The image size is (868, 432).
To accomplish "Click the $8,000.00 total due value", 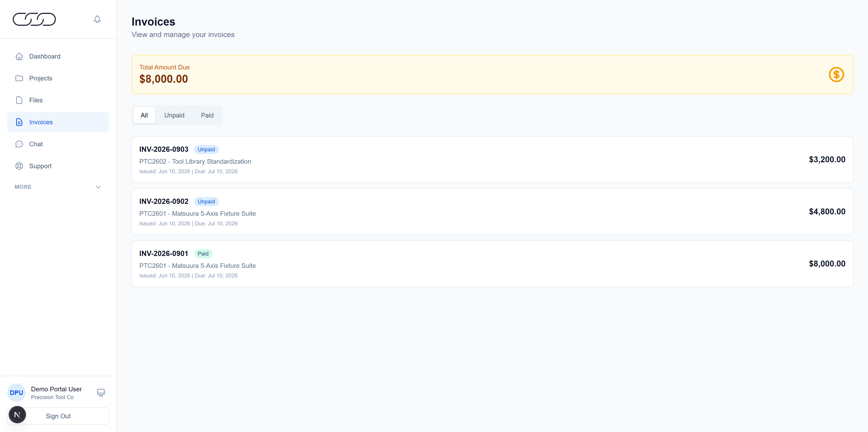I will 163,79.
